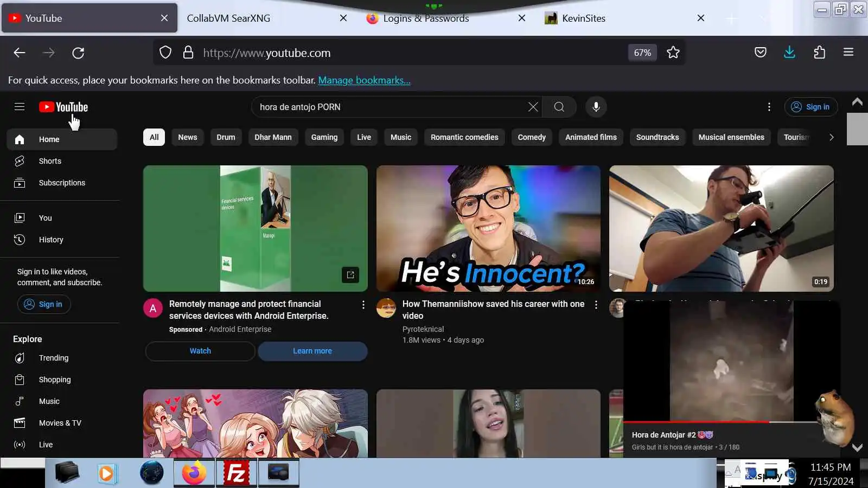Show more filter chips with the arrow
The height and width of the screenshot is (488, 868).
pyautogui.click(x=831, y=137)
